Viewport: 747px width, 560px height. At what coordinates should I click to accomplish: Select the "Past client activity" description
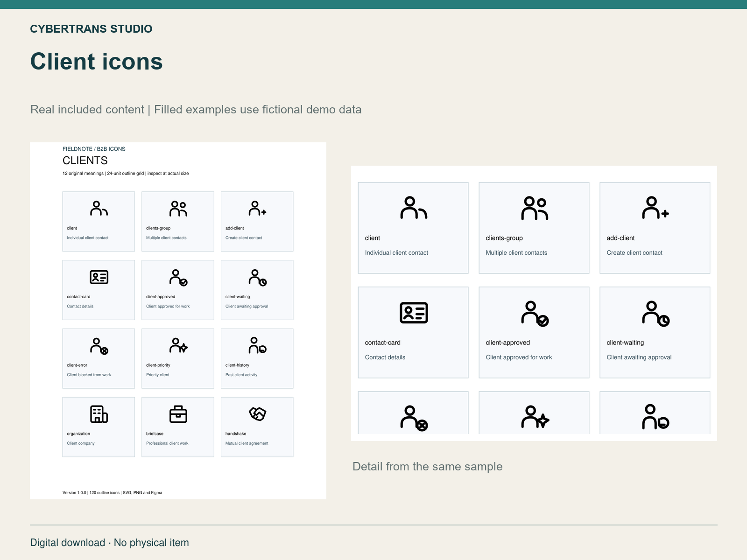click(241, 375)
